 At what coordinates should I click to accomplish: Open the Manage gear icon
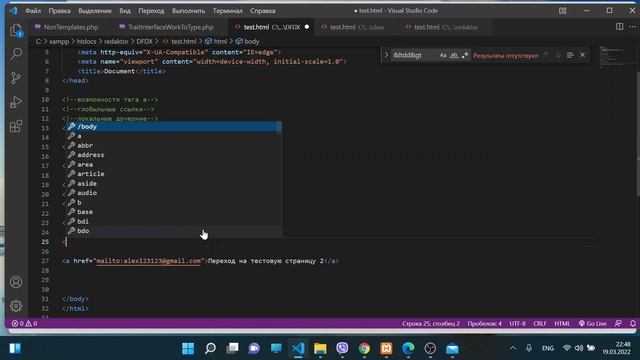coord(16,306)
